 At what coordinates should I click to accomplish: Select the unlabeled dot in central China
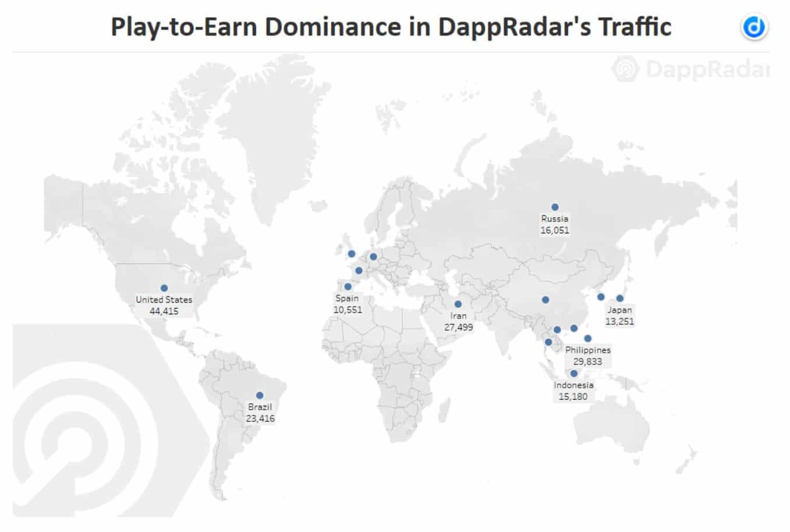coord(545,300)
